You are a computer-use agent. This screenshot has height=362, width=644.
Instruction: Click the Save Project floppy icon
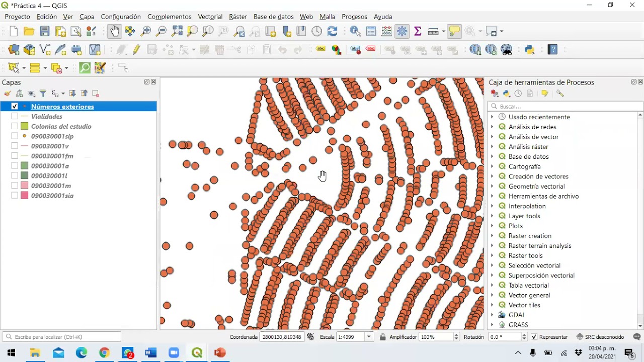pos(45,31)
